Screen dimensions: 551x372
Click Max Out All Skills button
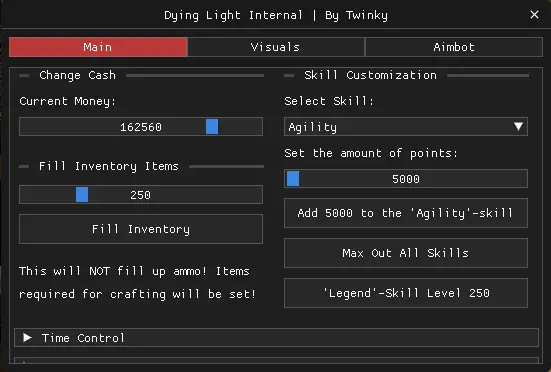pyautogui.click(x=406, y=253)
